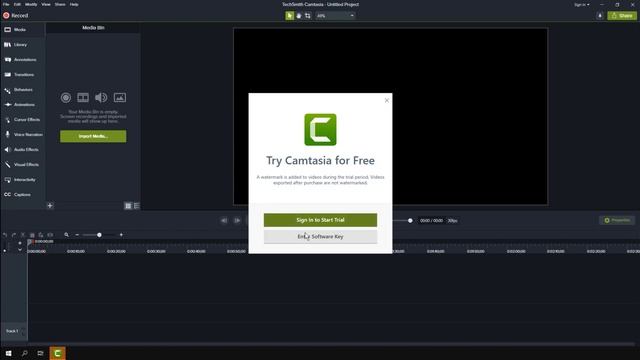Open the View menu
This screenshot has height=360, width=640.
point(46,4)
